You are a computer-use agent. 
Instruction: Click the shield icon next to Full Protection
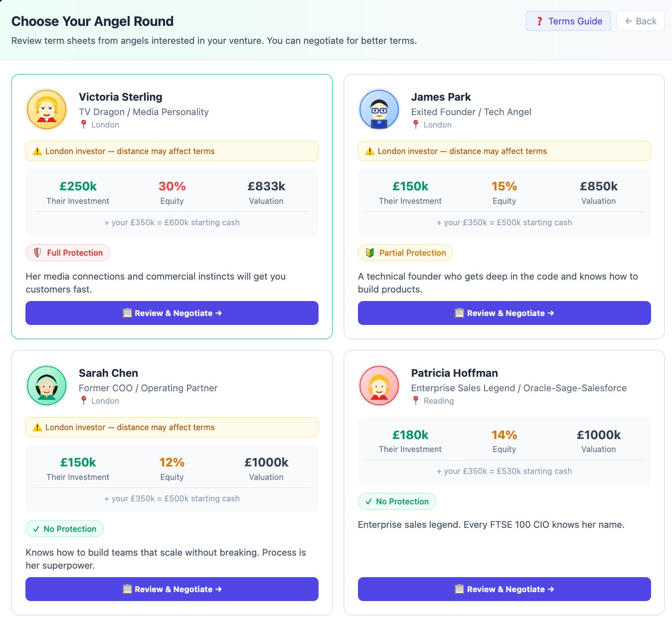click(36, 253)
